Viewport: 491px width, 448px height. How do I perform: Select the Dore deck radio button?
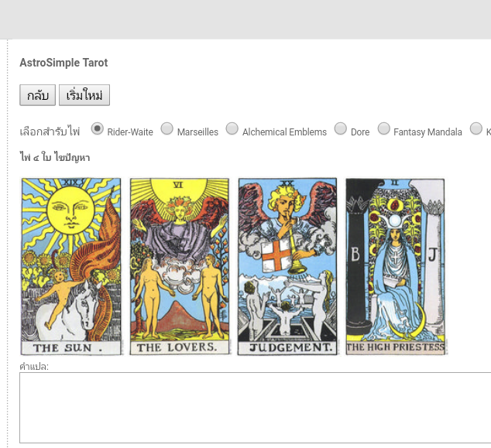click(341, 128)
